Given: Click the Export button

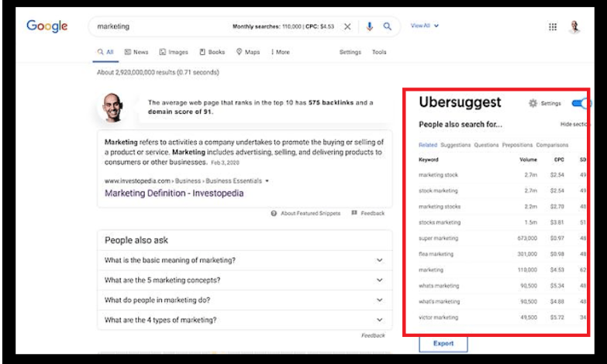Looking at the screenshot, I should [x=443, y=344].
